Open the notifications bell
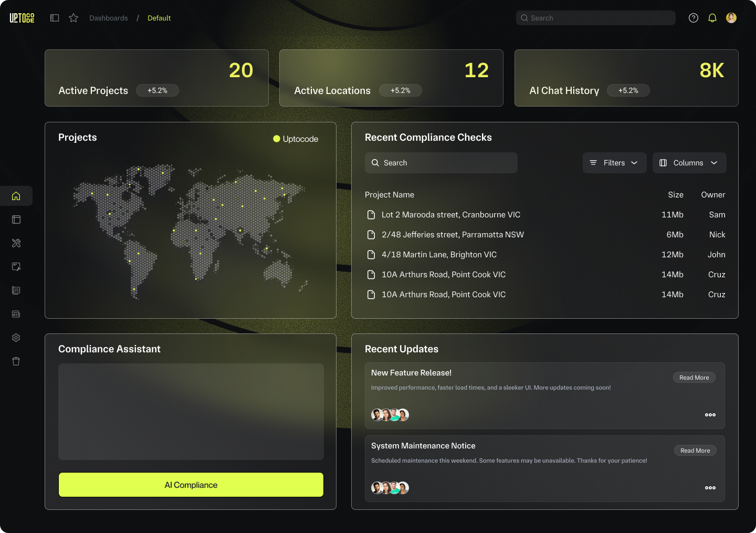Image resolution: width=756 pixels, height=533 pixels. (x=712, y=18)
